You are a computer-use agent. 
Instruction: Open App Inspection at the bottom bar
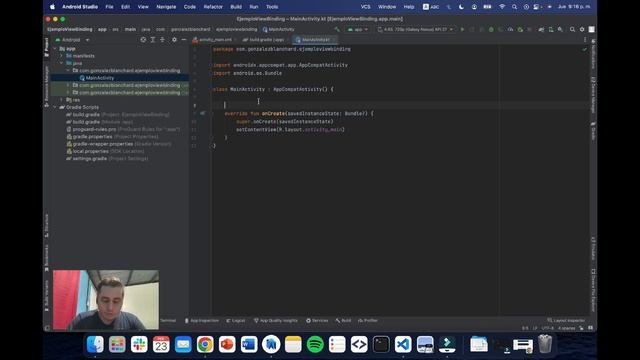[x=202, y=320]
